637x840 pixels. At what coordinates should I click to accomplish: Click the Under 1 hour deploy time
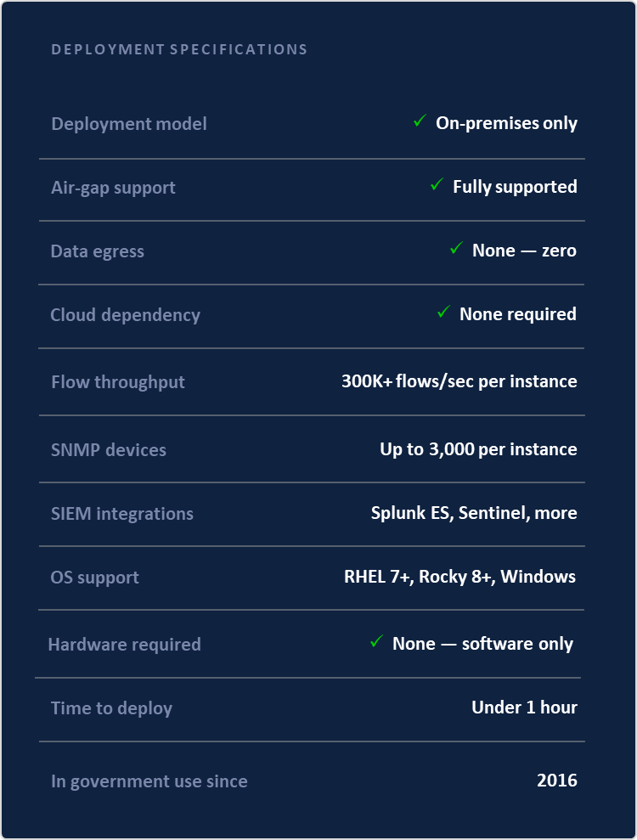point(524,708)
